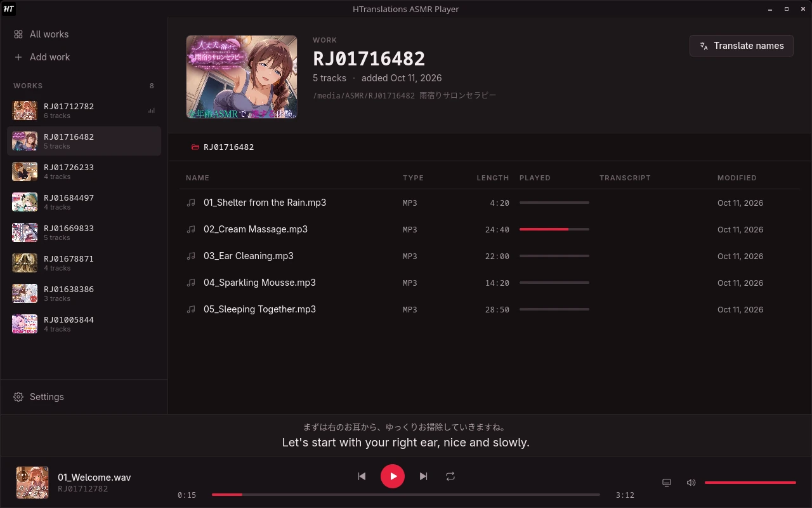The height and width of the screenshot is (508, 812).
Task: Skip to previous track
Action: [x=362, y=476]
